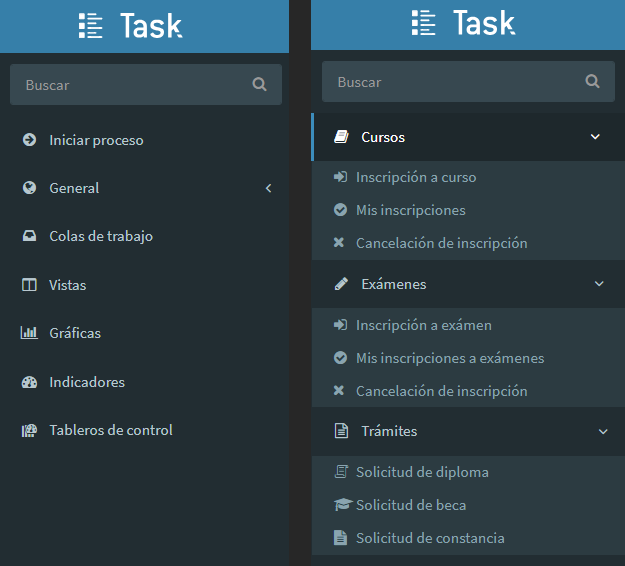Open Iniciar proceso menu item

click(x=144, y=140)
